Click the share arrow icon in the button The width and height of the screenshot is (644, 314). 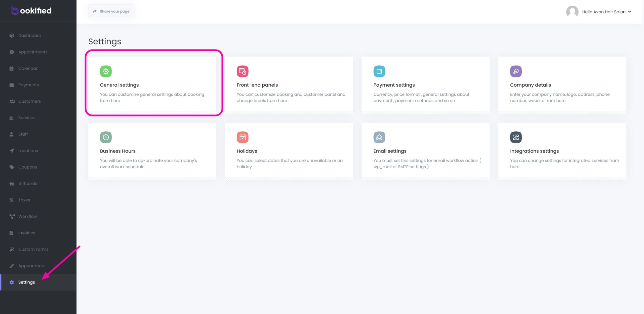click(x=95, y=11)
